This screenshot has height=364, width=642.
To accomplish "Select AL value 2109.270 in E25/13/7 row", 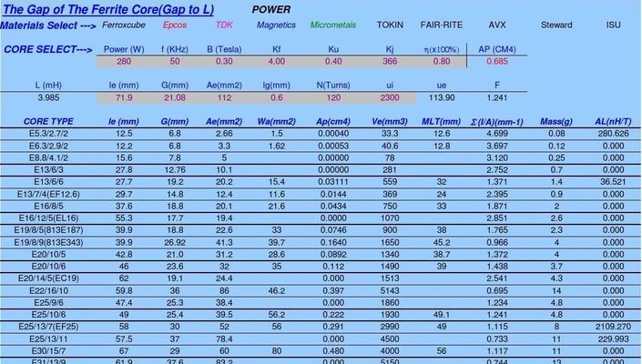I will click(x=614, y=327).
